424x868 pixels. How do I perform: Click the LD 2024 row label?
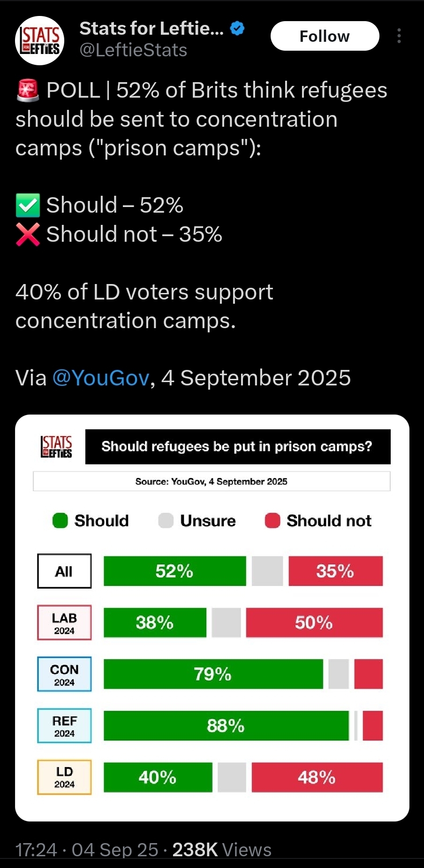pos(64,777)
